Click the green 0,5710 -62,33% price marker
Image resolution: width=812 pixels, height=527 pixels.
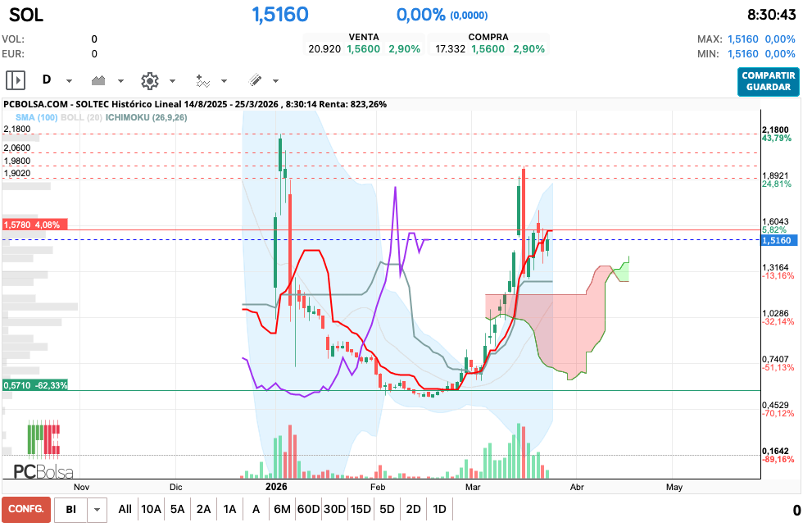tap(35, 385)
